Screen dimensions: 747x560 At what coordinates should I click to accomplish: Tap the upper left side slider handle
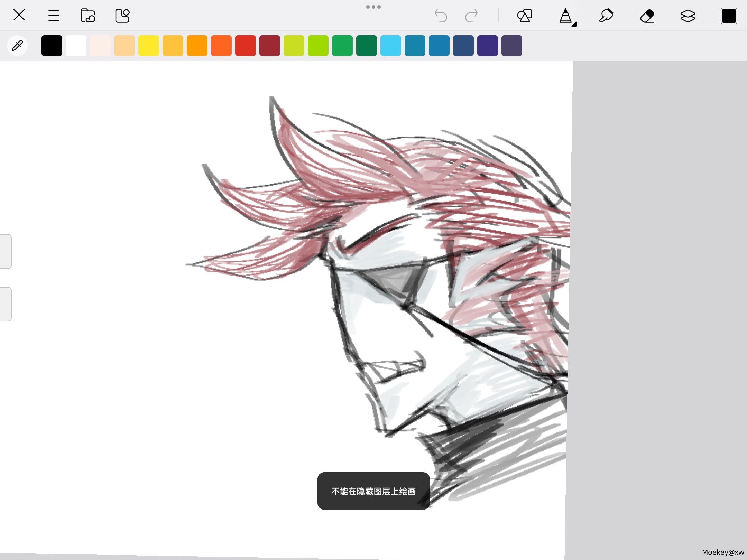pos(6,251)
